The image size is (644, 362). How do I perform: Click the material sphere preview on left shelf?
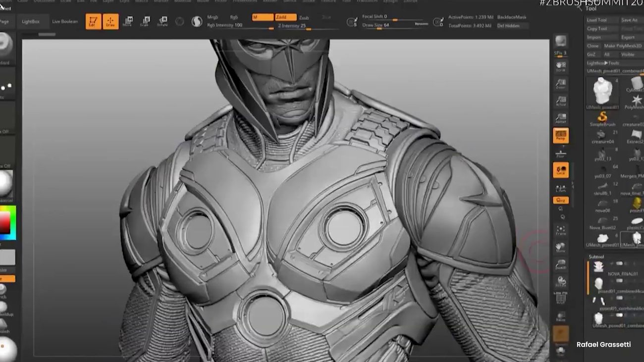click(5, 184)
